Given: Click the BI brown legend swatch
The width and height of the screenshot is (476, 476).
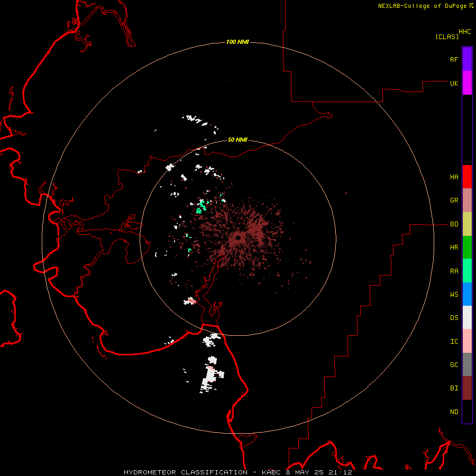Looking at the screenshot, I should pos(467,388).
